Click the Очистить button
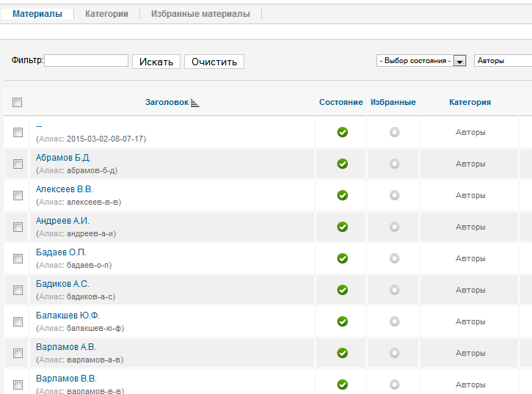 pyautogui.click(x=214, y=62)
